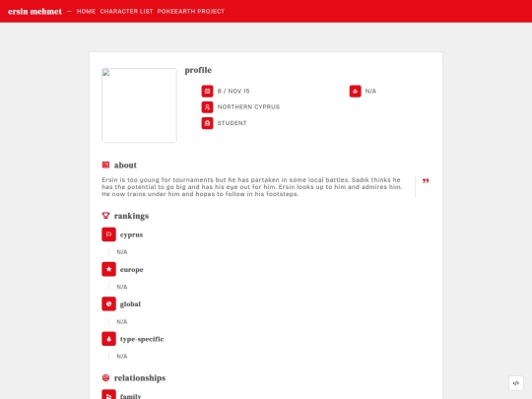Click the red quotation mark icon
The height and width of the screenshot is (399, 532).
(x=426, y=181)
